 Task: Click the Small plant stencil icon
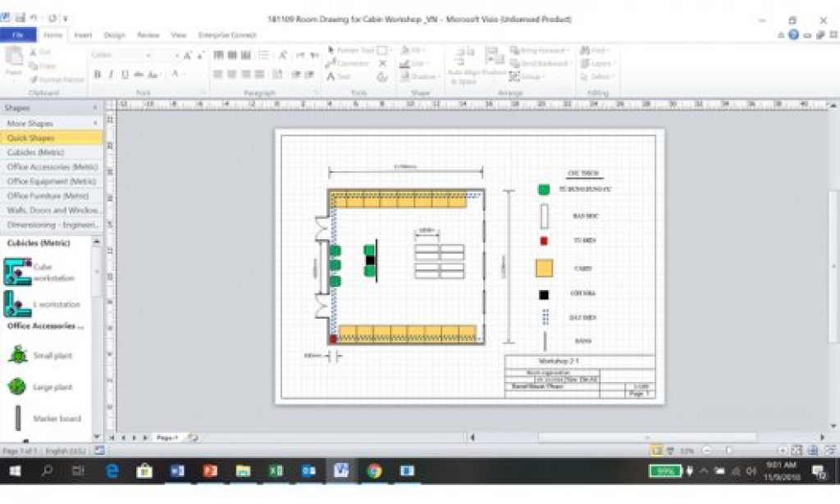tap(17, 355)
